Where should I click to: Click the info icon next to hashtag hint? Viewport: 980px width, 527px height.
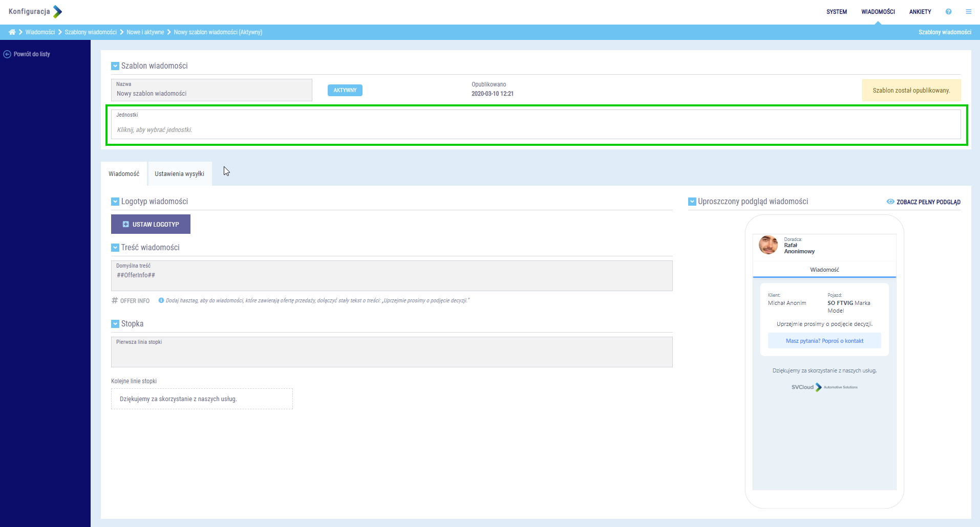[161, 301]
